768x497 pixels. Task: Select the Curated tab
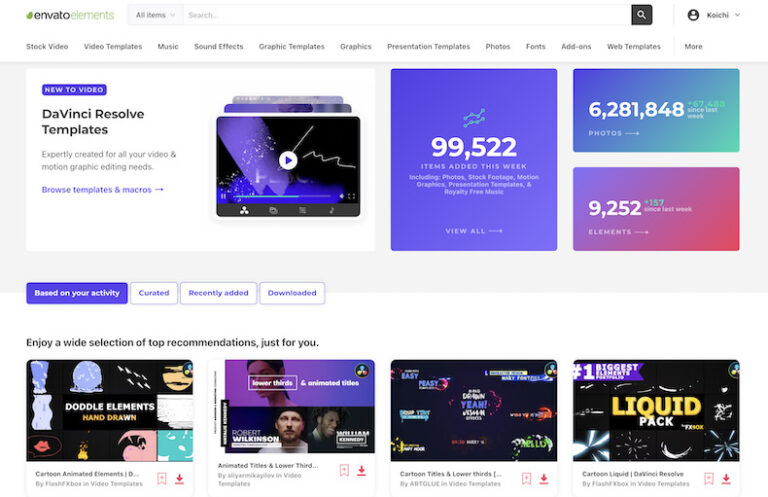pos(154,293)
